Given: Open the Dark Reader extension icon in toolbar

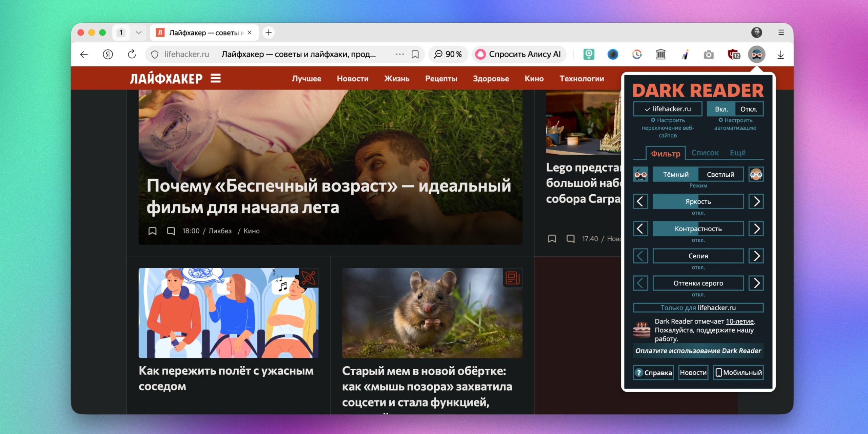Looking at the screenshot, I should click(x=756, y=54).
